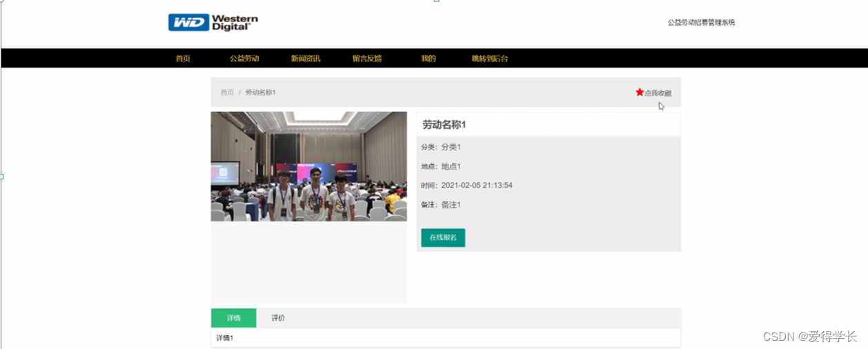This screenshot has width=868, height=349.
Task: Open the 首页 navigation menu item
Action: tap(183, 59)
